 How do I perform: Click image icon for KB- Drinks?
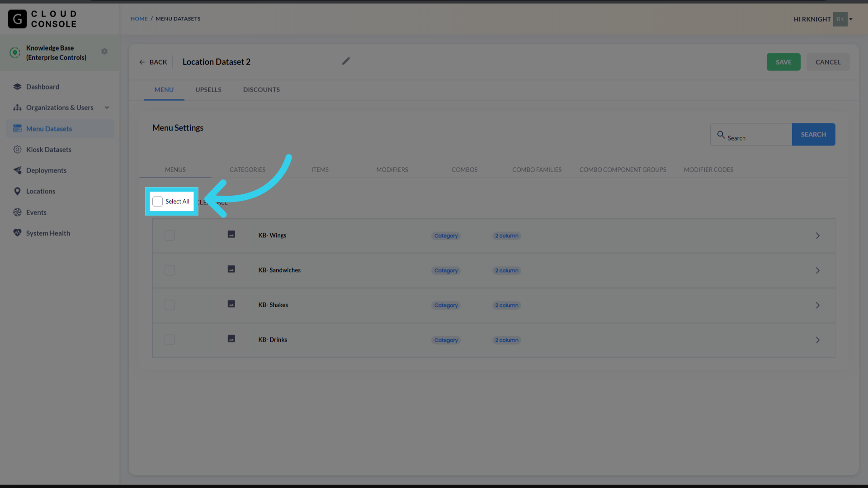click(x=231, y=338)
